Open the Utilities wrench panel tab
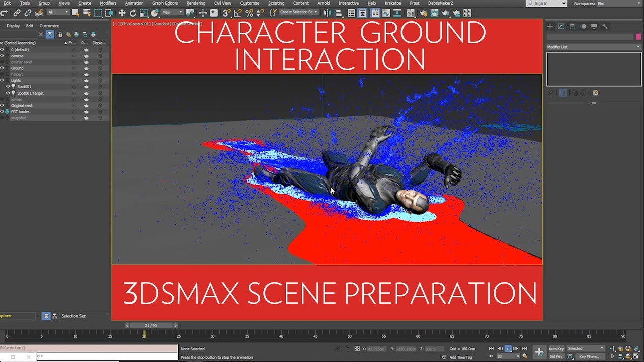This screenshot has height=362, width=644. (605, 26)
